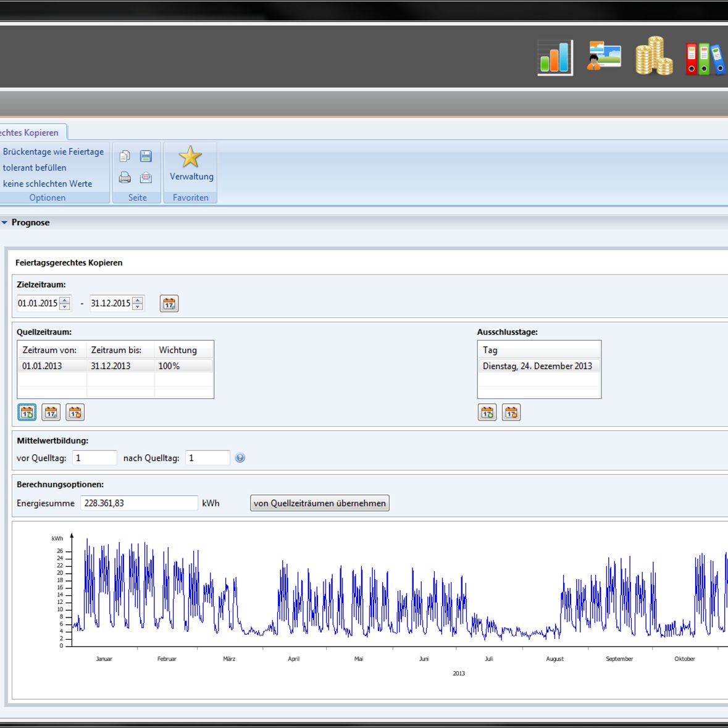The width and height of the screenshot is (728, 728).
Task: Select the 100% Wichtung cell
Action: click(184, 366)
